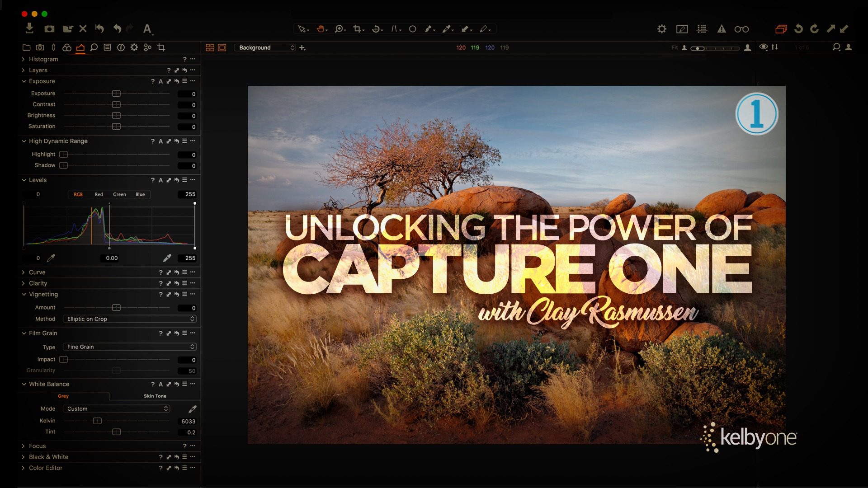The height and width of the screenshot is (488, 868).
Task: Pick shadow point with left Levels eyedropper
Action: pos(51,258)
